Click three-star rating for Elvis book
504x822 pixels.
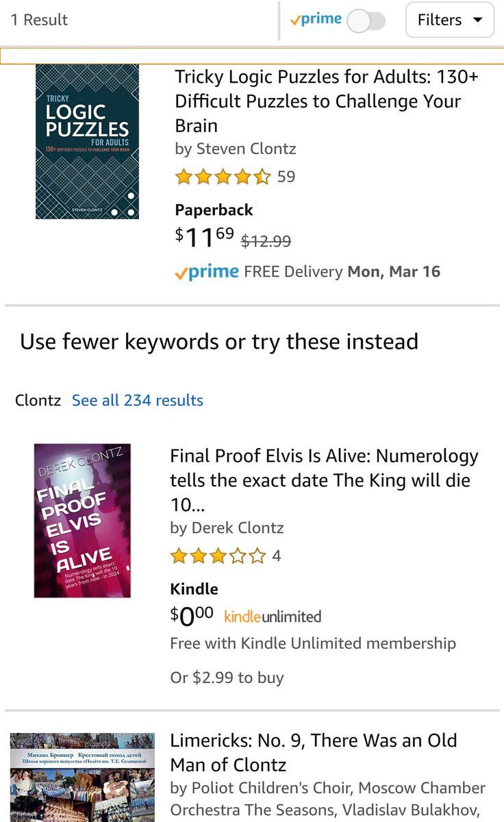point(218,556)
